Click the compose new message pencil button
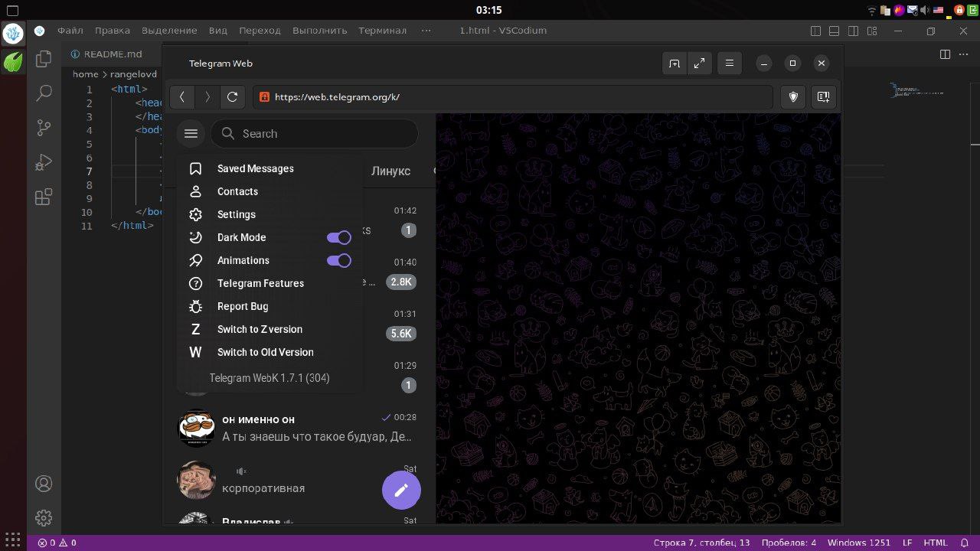The height and width of the screenshot is (551, 980). coord(401,491)
